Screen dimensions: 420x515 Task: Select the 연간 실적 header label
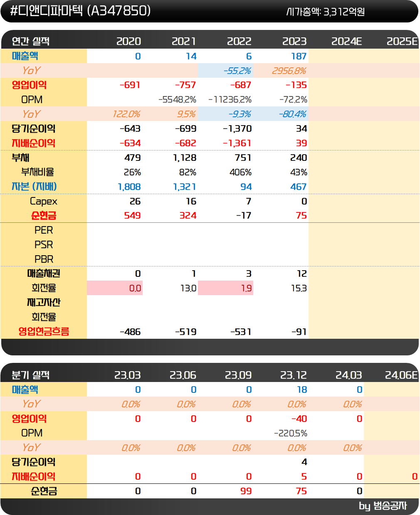(x=31, y=41)
